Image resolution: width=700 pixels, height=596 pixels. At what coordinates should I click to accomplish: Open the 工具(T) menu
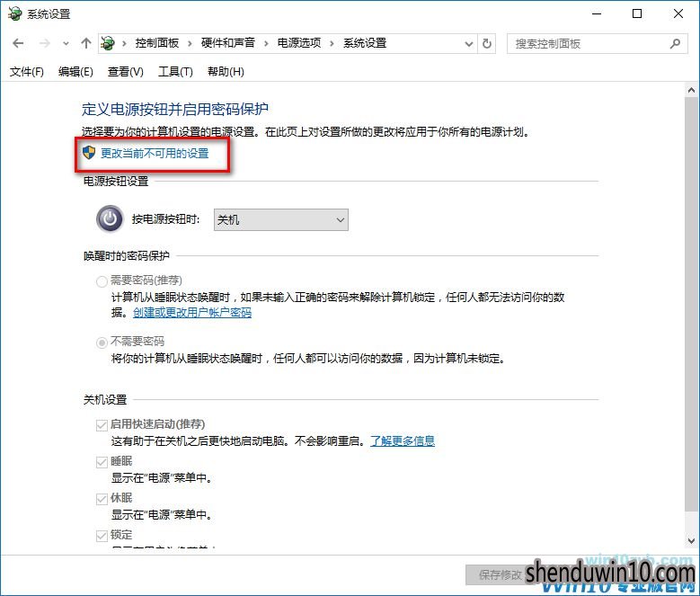click(175, 72)
